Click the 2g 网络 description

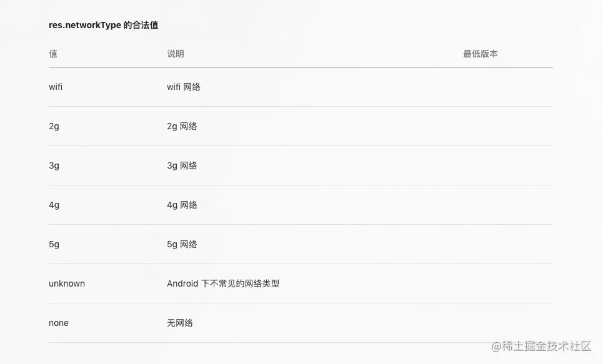point(182,127)
